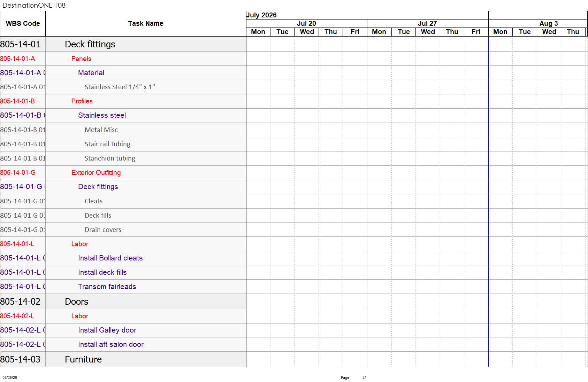Click WBS code 805-14-03
Screen dimensions: 588x382
20,359
